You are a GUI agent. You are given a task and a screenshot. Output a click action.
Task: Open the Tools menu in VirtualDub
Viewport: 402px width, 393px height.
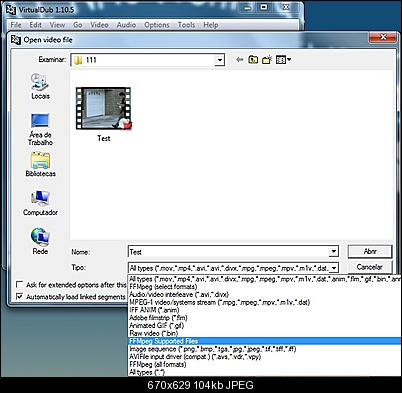point(186,25)
